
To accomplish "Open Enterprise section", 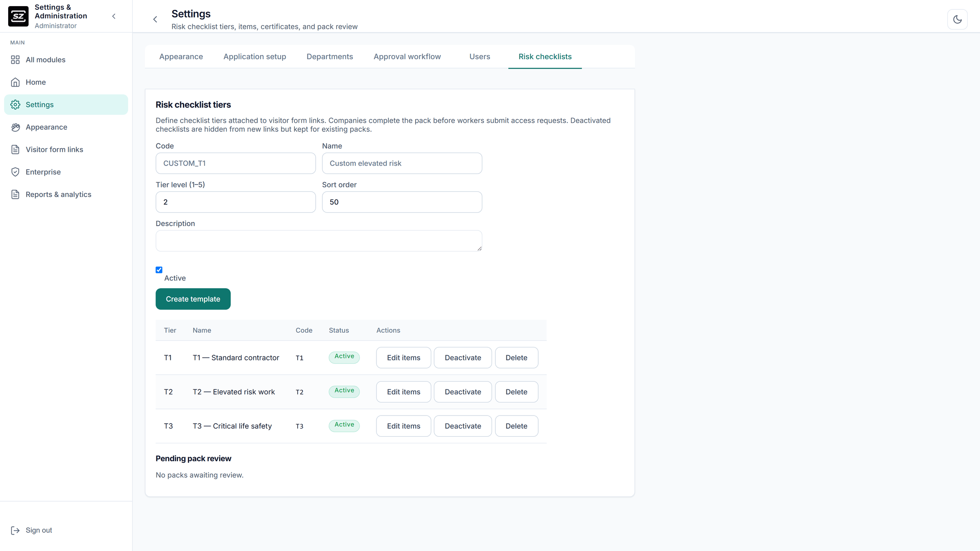I will coord(66,172).
